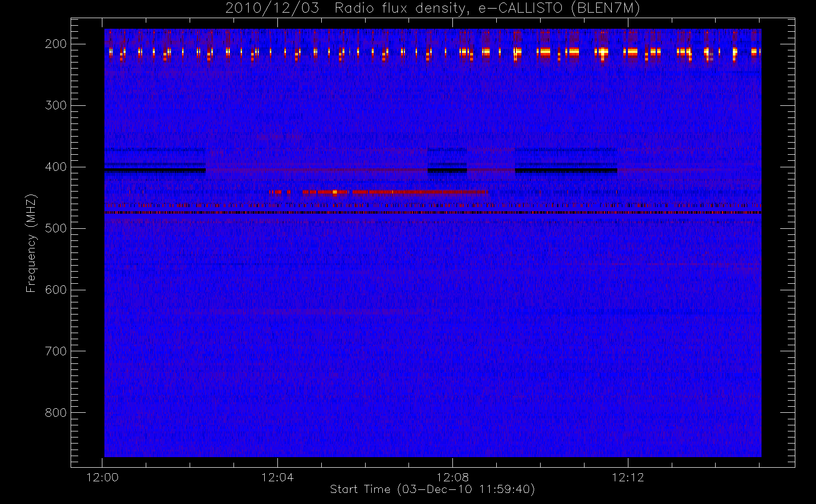The height and width of the screenshot is (504, 816).
Task: Click the 300 frequency tick label
Action: (x=56, y=105)
